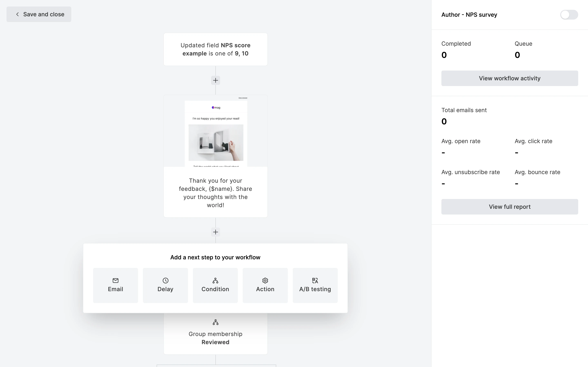The image size is (588, 367).
Task: Click the Group membership condition icon
Action: 215,322
